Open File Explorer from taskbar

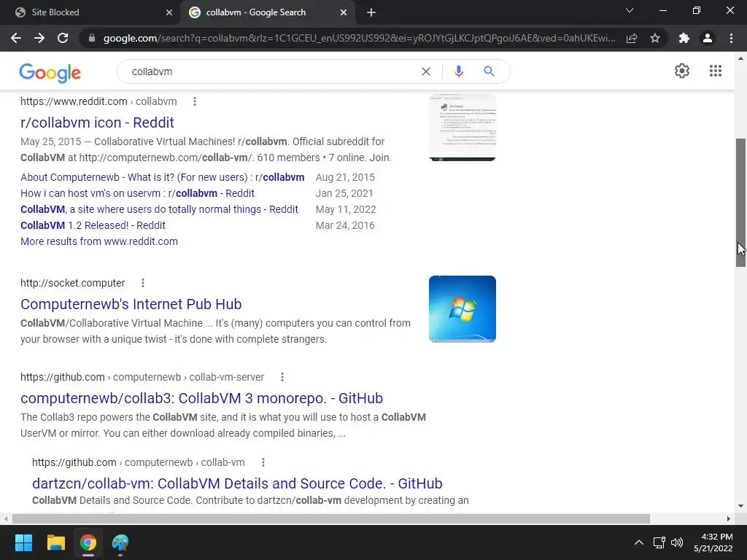point(55,542)
